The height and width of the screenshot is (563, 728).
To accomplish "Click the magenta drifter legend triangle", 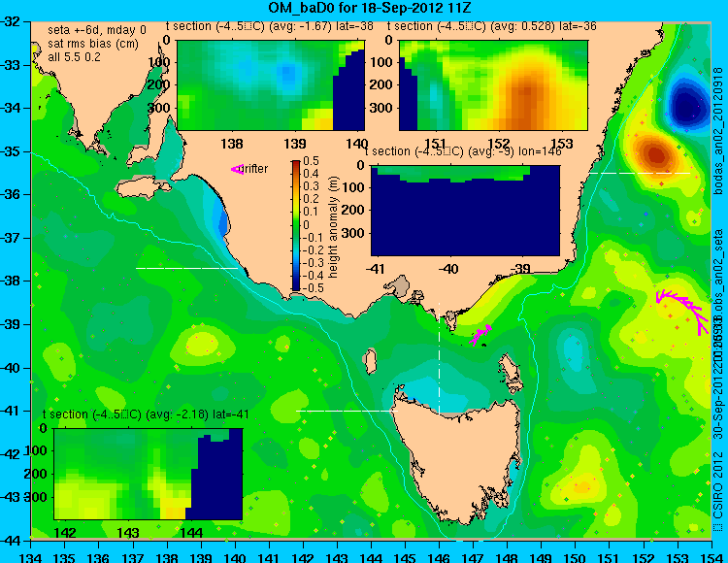I will pyautogui.click(x=237, y=170).
